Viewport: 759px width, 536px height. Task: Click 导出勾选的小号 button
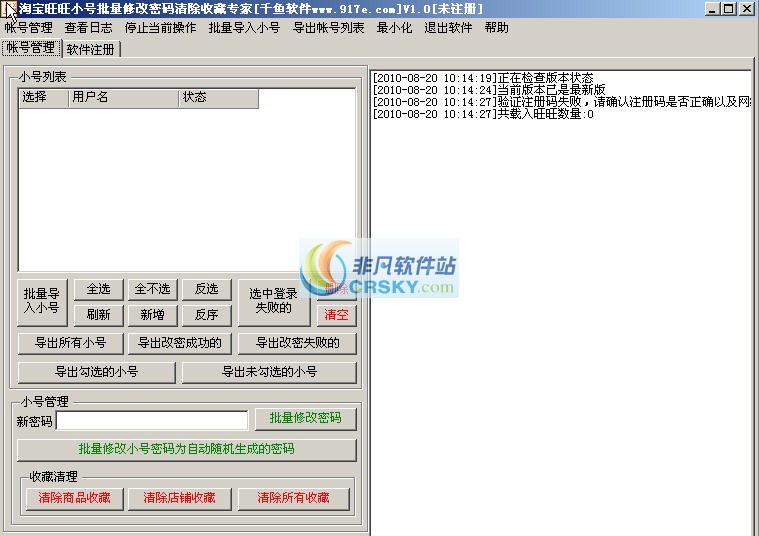pos(96,372)
